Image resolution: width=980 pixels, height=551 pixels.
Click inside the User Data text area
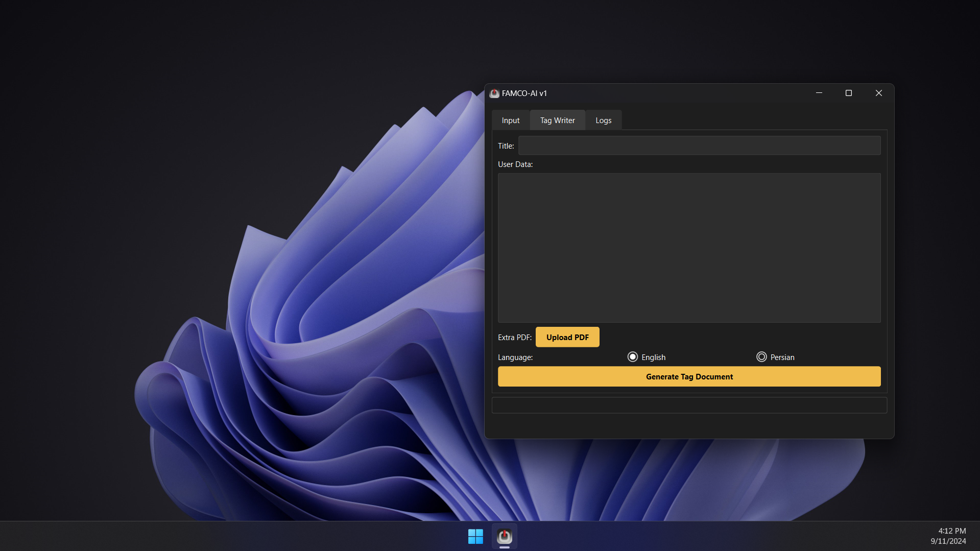[689, 248]
